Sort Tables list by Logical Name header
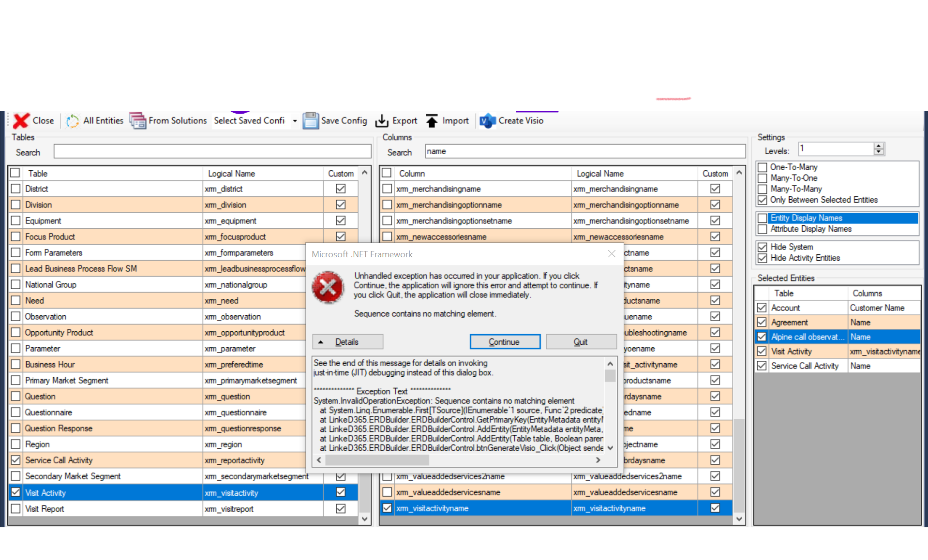The width and height of the screenshot is (928, 560). [x=263, y=173]
